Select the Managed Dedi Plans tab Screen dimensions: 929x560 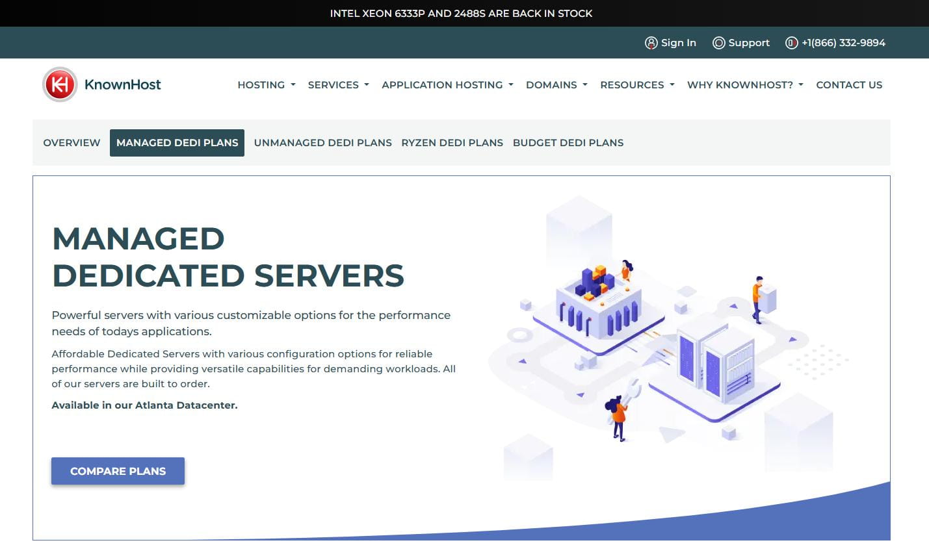(x=177, y=143)
